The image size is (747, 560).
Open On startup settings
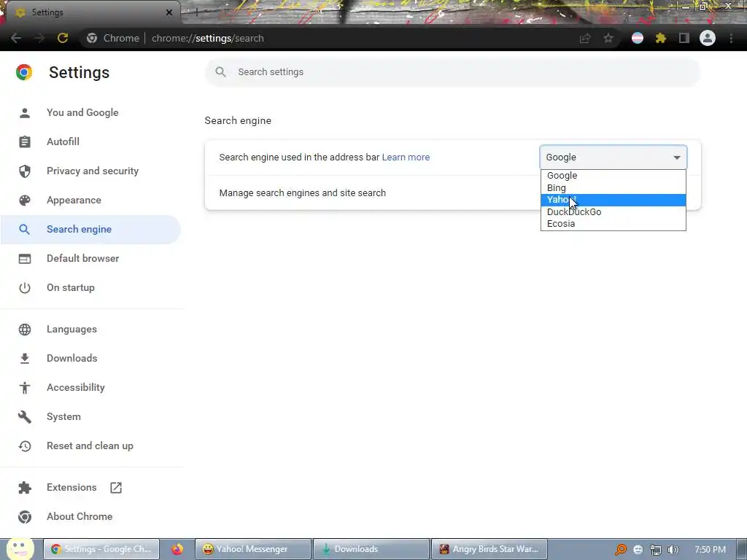[71, 287]
